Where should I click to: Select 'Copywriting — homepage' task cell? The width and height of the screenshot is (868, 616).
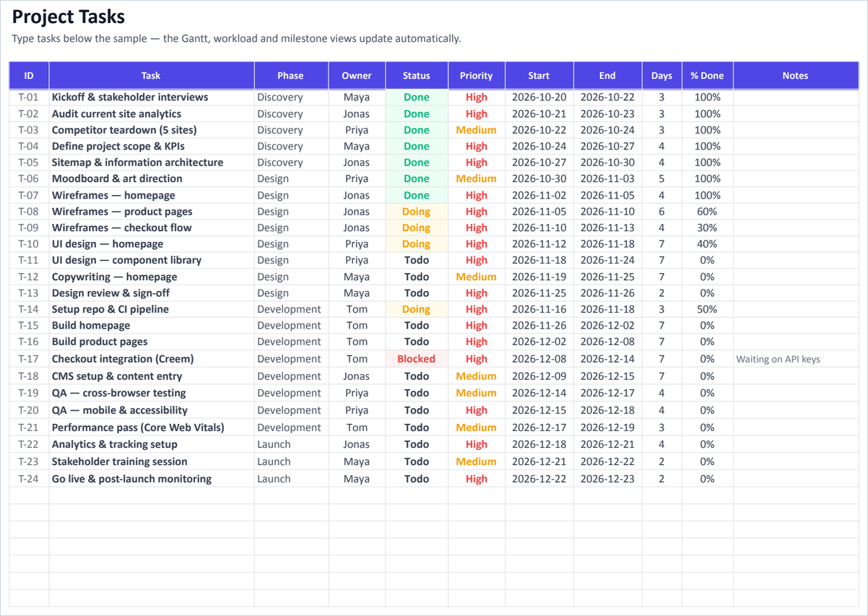click(152, 277)
